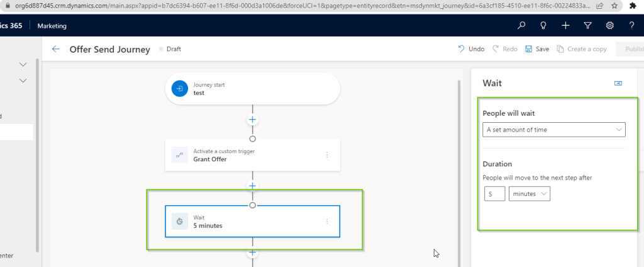Viewport: 644px width, 267px height.
Task: Expand the first sidebar chevron
Action: click(23, 64)
